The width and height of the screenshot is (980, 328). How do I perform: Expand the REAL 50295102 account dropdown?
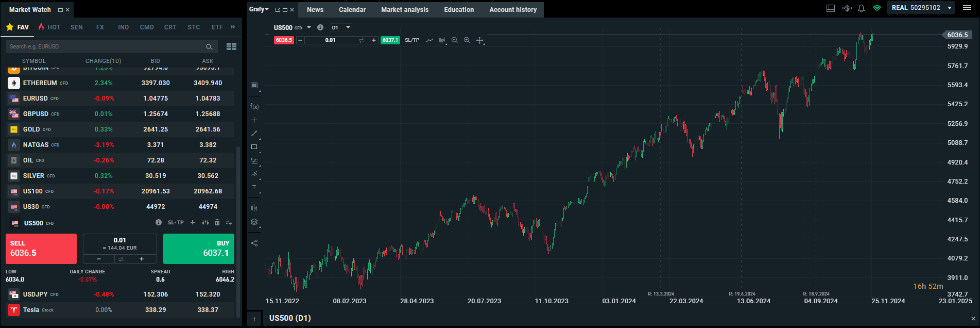(x=950, y=8)
